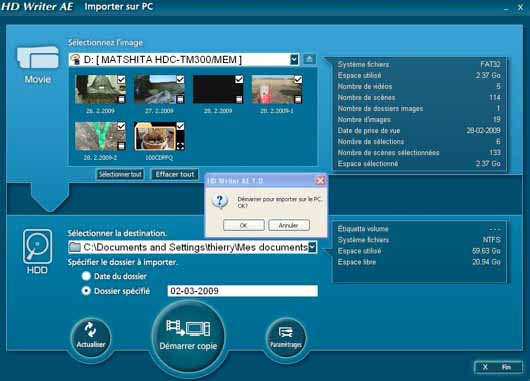
Task: Click the Sélectionner tout button
Action: click(x=120, y=174)
